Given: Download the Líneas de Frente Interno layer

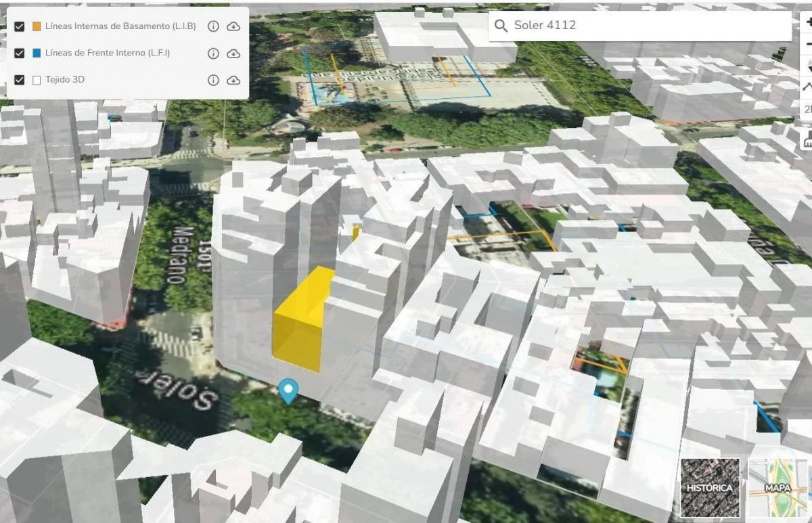Looking at the screenshot, I should click(x=233, y=53).
